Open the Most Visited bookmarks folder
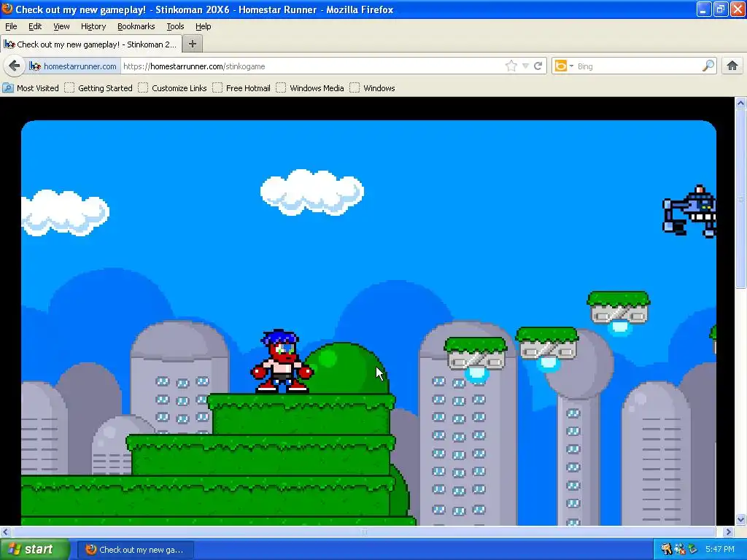The image size is (747, 560). [31, 88]
